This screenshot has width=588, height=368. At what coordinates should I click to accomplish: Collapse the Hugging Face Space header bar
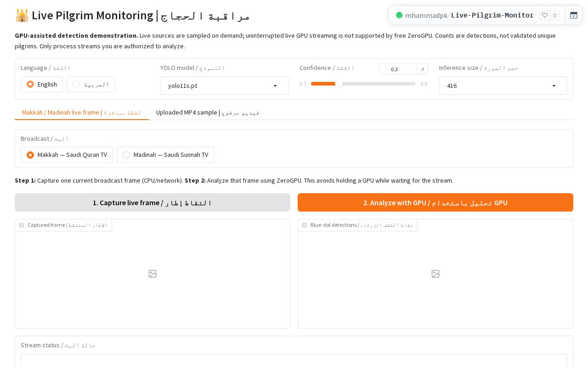pos(574,15)
